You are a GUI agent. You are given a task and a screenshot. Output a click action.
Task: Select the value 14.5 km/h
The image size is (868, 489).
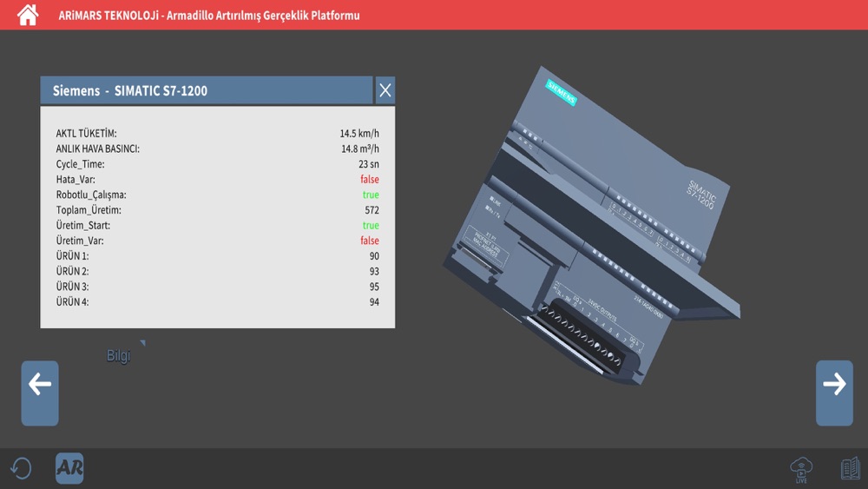(359, 134)
